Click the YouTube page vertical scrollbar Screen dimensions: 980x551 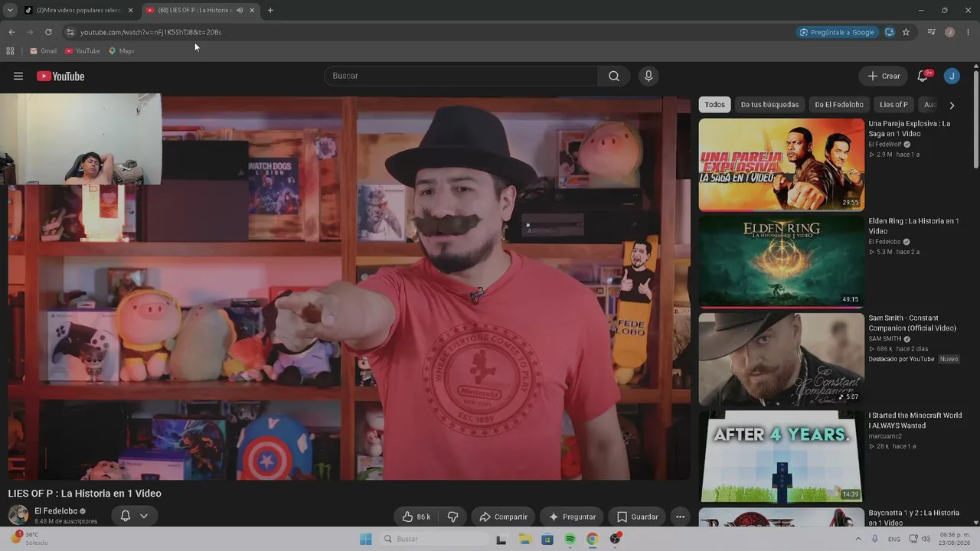975,119
